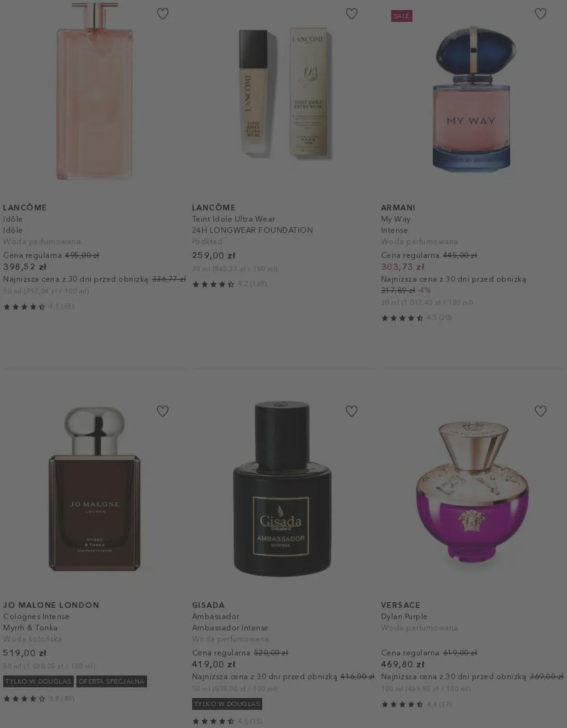The image size is (567, 728).
Task: Add Lancôme Idôle perfume to wishlist
Action: tap(162, 14)
